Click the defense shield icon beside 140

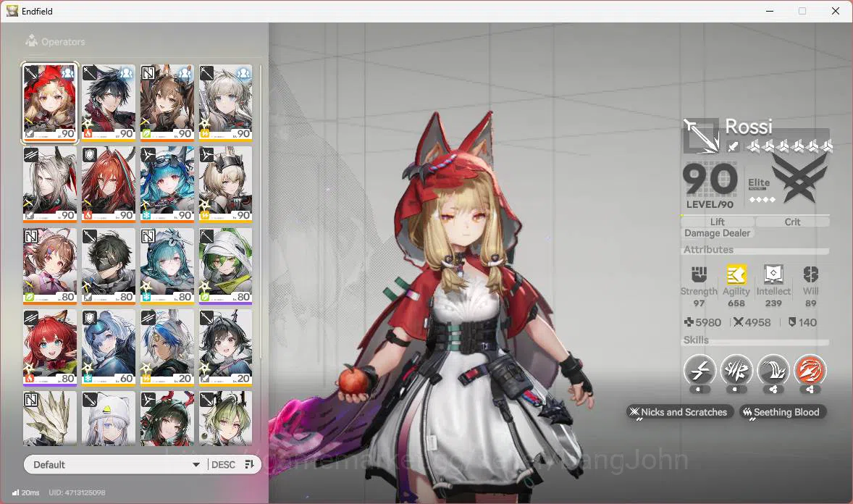tap(792, 322)
